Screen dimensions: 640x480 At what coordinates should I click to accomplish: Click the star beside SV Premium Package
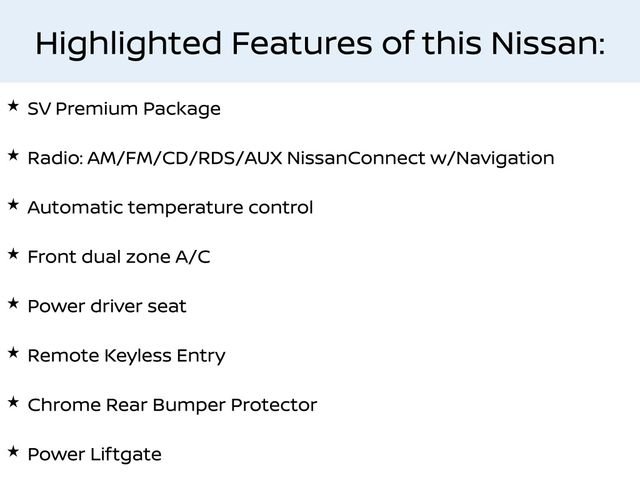(12, 105)
